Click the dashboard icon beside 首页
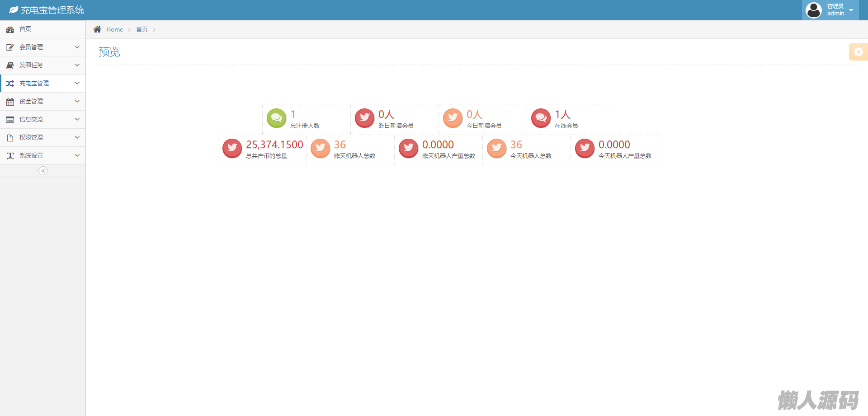 (10, 29)
